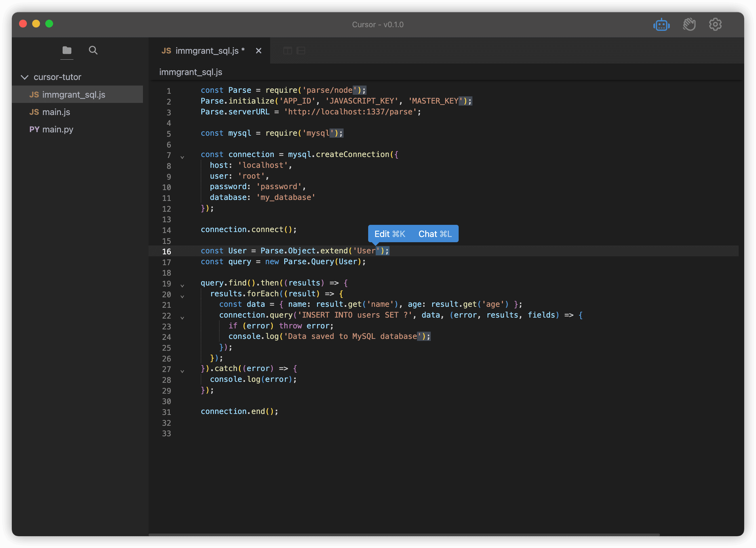Open main.js in the file tree
Image resolution: width=756 pixels, height=548 pixels.
[x=78, y=112]
